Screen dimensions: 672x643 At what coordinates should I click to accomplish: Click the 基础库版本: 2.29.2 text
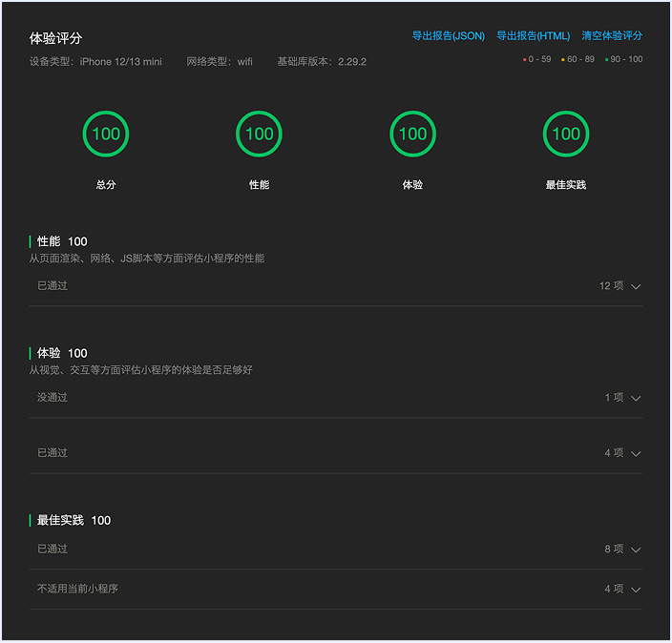click(x=322, y=62)
